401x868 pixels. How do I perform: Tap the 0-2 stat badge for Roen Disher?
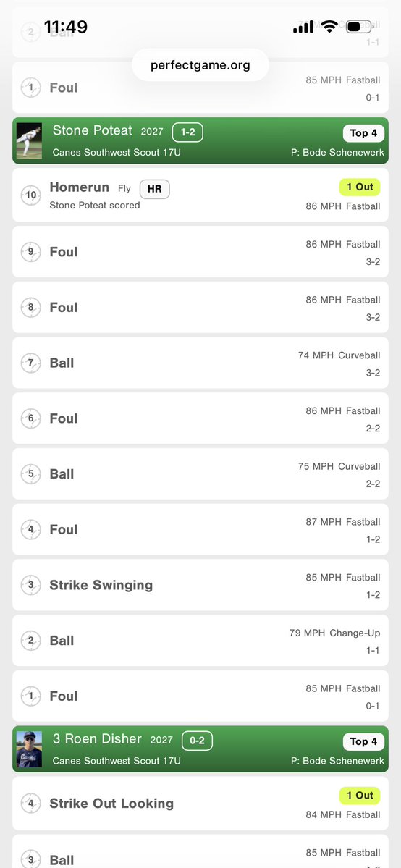197,741
